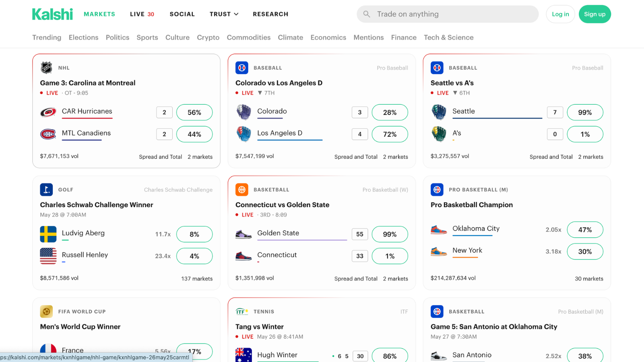Click the Baseball icon on Colorado card
This screenshot has width=644, height=362.
click(x=242, y=68)
